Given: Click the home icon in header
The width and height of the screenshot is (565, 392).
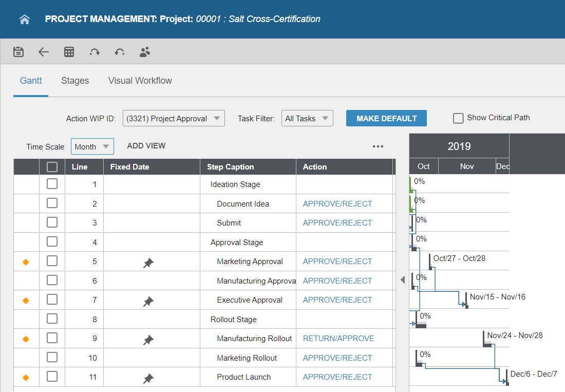Looking at the screenshot, I should point(24,20).
